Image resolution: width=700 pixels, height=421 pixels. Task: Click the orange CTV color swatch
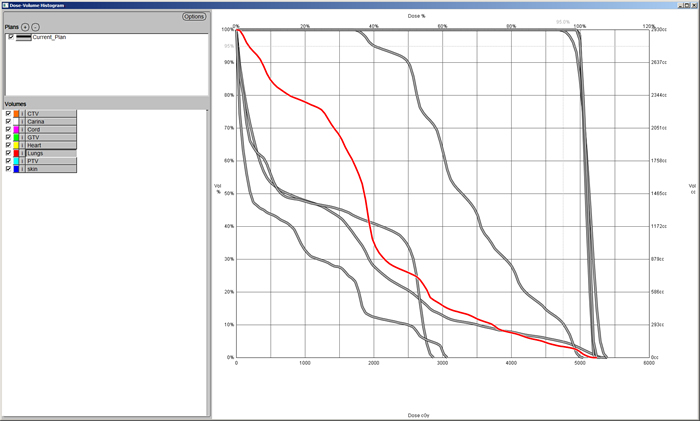16,114
